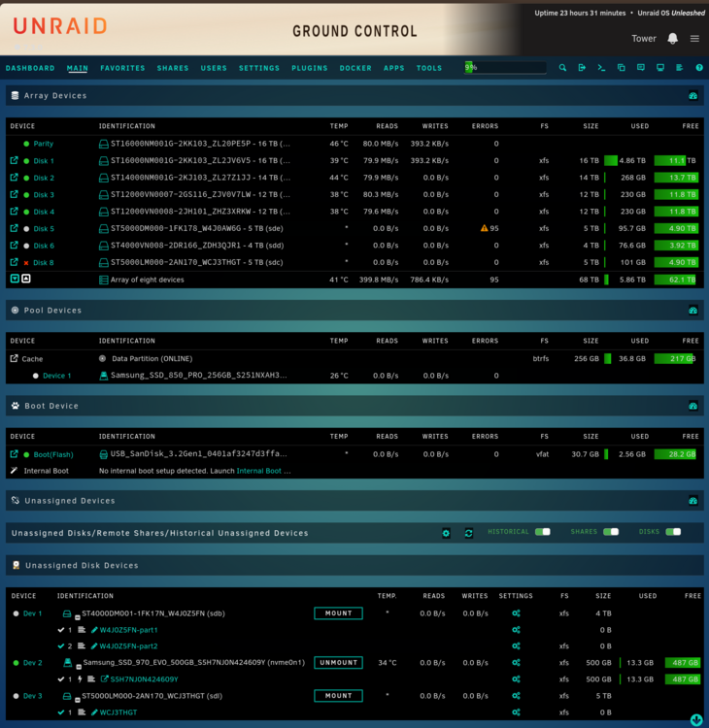
Task: Click the W4J0Z5FN-part2 partition name
Action: pos(129,646)
